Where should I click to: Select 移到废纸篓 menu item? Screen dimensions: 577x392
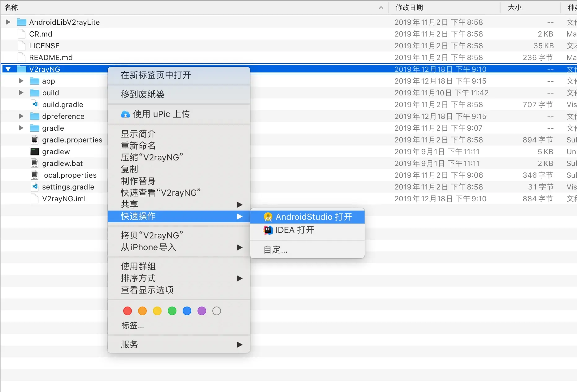[x=179, y=94]
